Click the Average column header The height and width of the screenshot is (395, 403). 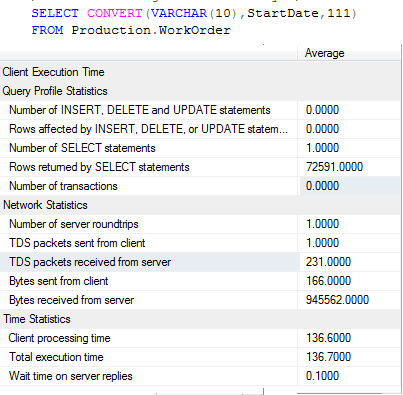(324, 53)
